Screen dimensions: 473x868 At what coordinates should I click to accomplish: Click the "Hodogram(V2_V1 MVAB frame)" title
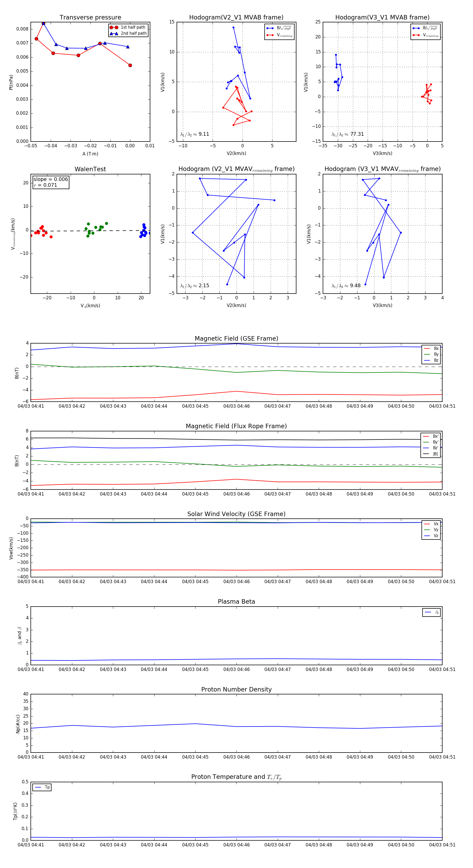point(236,18)
